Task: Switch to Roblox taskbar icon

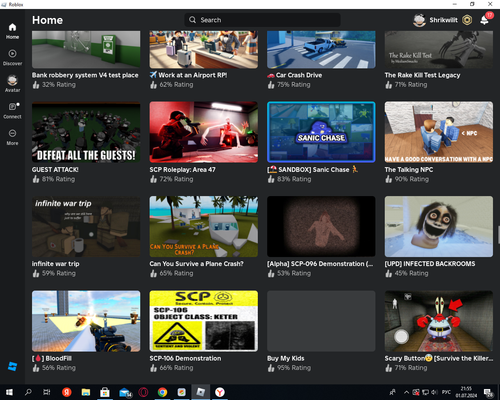Action: pos(200,392)
